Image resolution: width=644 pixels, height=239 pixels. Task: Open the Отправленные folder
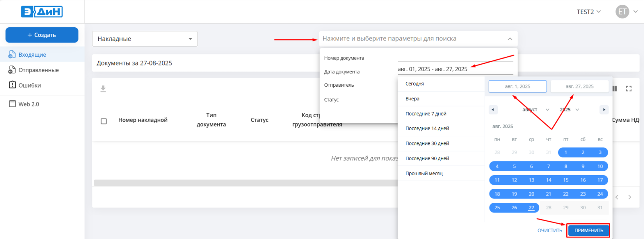click(x=39, y=70)
